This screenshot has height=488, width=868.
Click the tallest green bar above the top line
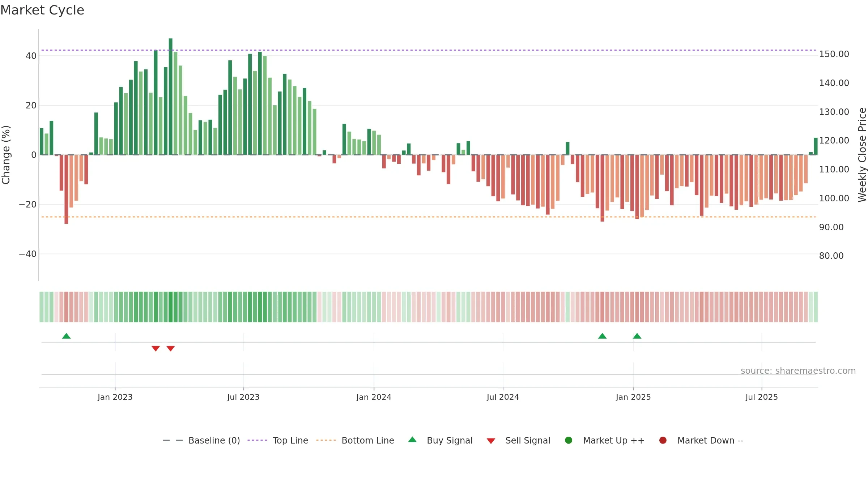point(171,97)
